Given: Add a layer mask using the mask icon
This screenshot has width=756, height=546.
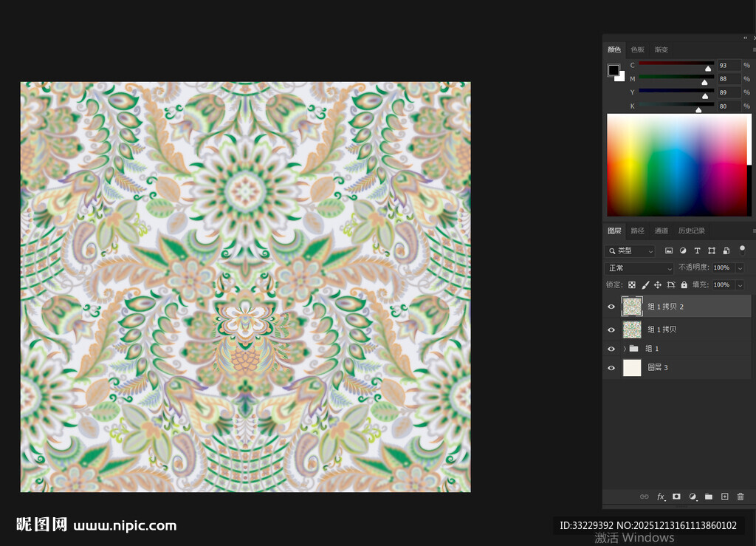Looking at the screenshot, I should coord(676,496).
